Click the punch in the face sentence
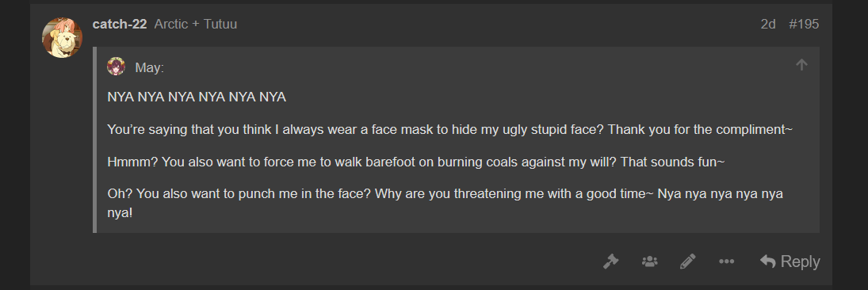 [x=445, y=203]
